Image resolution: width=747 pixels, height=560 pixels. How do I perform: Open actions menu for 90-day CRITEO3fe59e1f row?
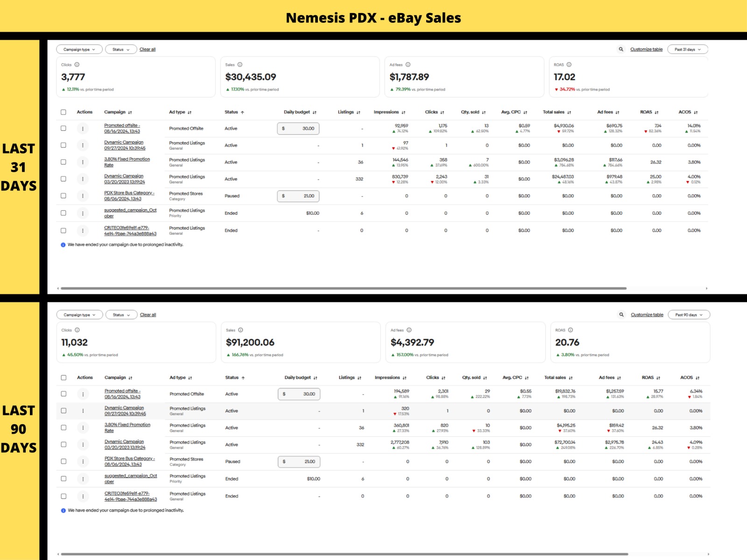83,496
